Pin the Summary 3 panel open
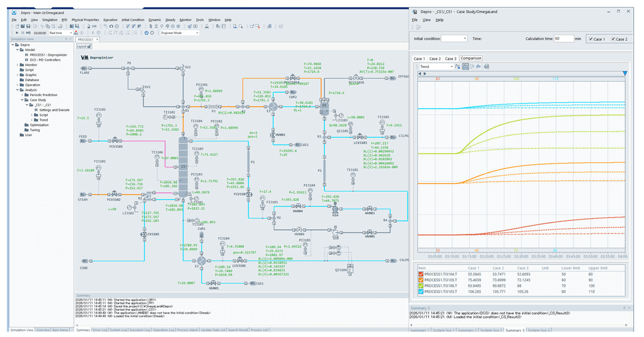The height and width of the screenshot is (337, 644). (624, 308)
